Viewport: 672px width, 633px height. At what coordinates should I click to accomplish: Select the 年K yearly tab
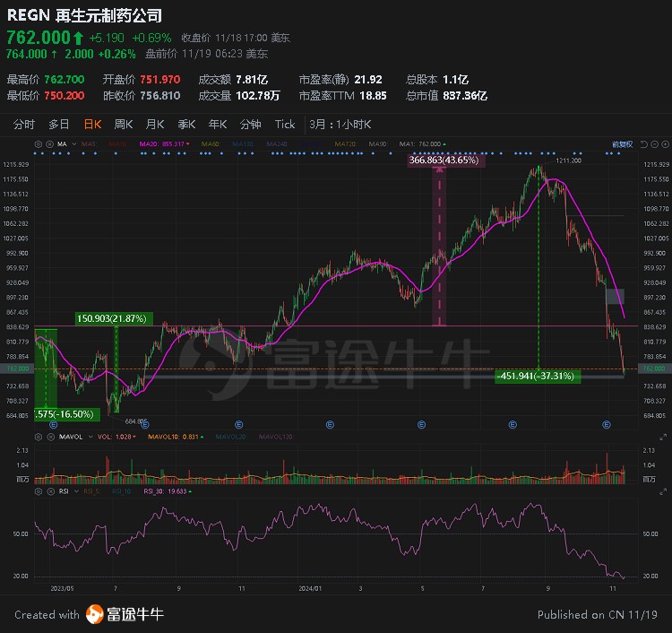pos(218,125)
